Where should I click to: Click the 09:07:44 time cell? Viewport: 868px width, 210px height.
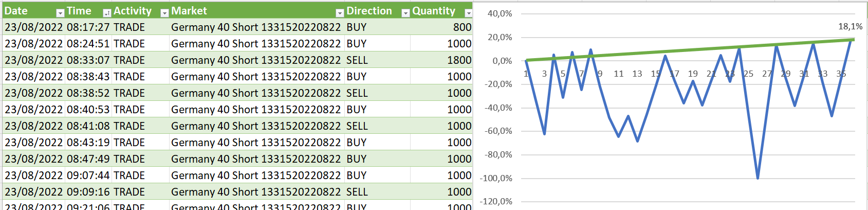88,176
